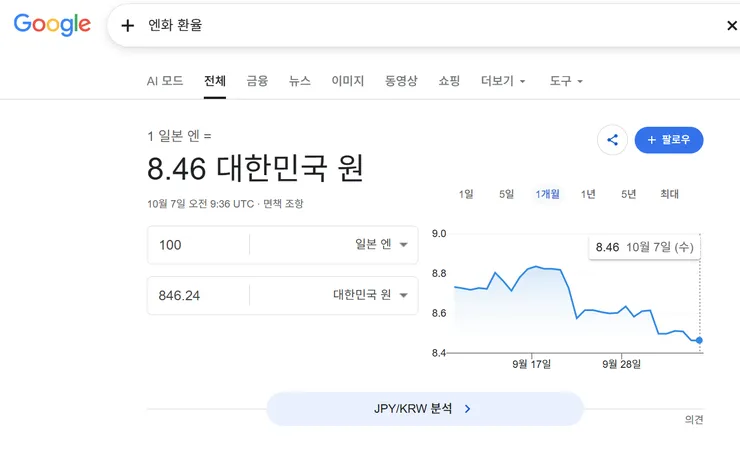Click the 9월 28일 axis label
The height and width of the screenshot is (456, 740).
(622, 364)
